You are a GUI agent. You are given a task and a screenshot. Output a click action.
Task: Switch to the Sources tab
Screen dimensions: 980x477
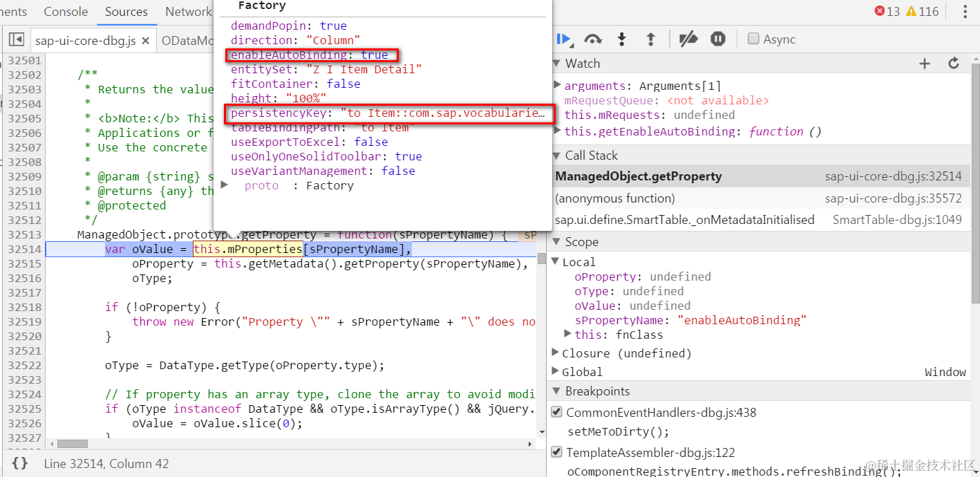click(x=126, y=12)
